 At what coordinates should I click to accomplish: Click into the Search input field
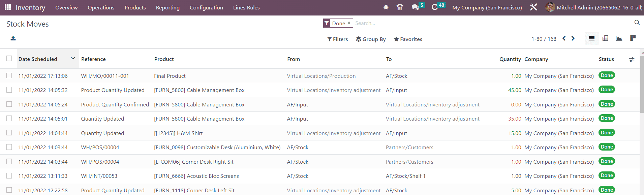[492, 23]
